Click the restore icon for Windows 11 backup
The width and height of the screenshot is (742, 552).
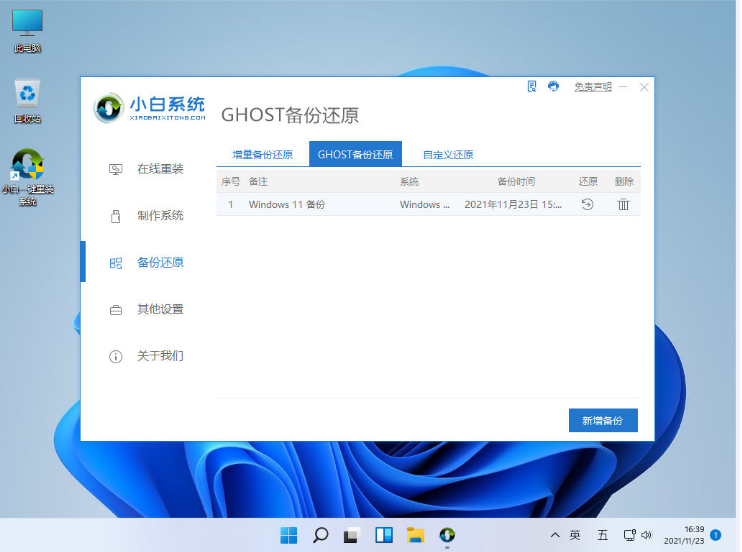point(587,204)
